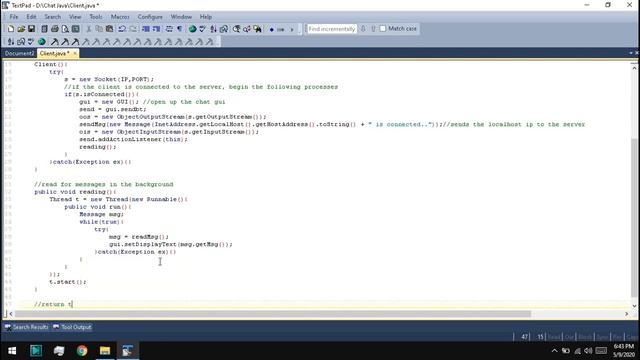Run spell check from the top toolbar row
This screenshot has width=640, height=360.
click(202, 29)
